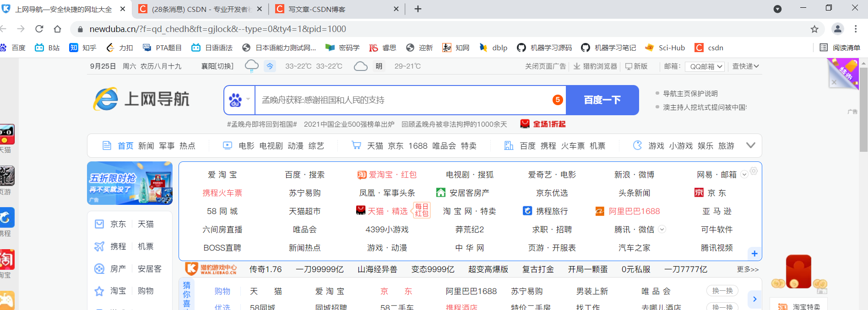The image size is (868, 310).
Task: Select the 小游戏 navigation item
Action: coord(681,146)
